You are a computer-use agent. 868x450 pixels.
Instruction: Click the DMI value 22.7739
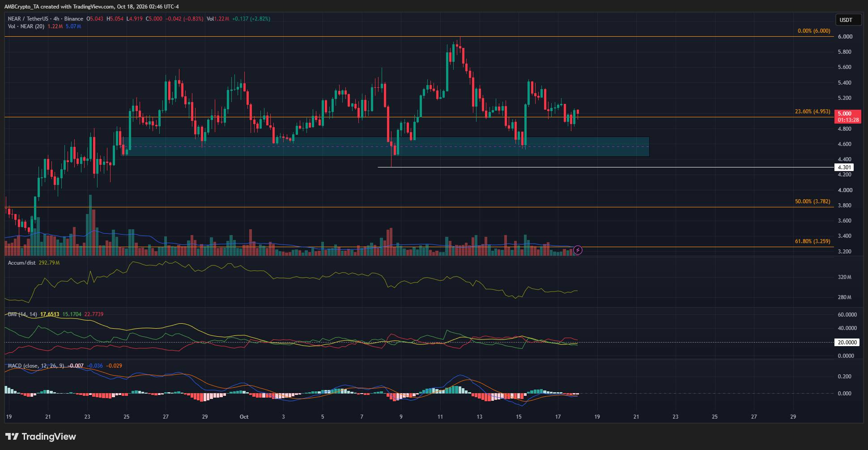(94, 314)
